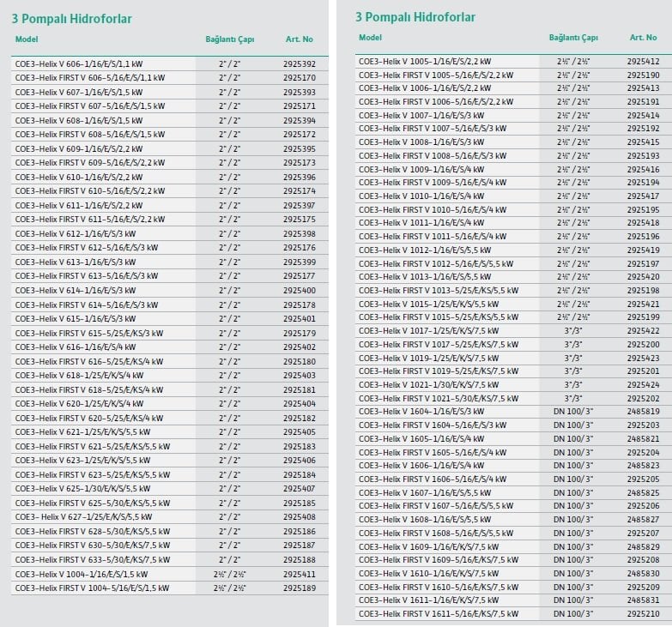Select row COE3-Helix V 1017-1/25/E/K/S/7,5 kW
This screenshot has width=672, height=627.
coord(513,330)
